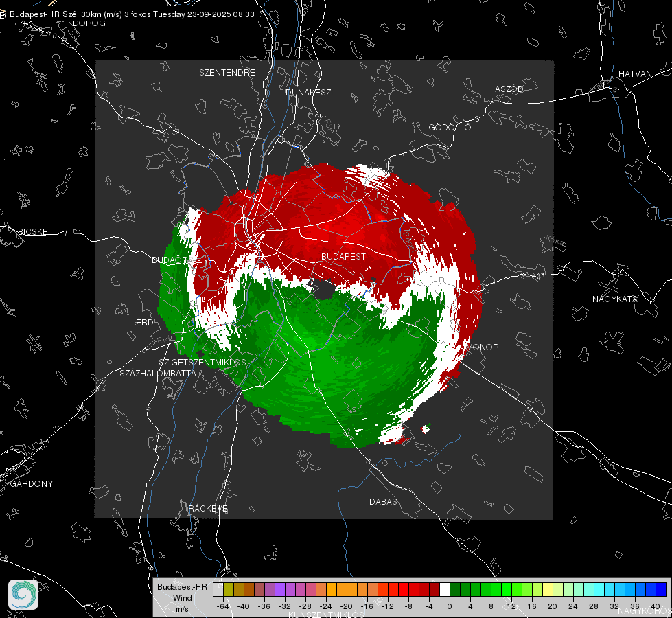Click the -32 value on the legend scale
This screenshot has width=672, height=618.
(285, 606)
